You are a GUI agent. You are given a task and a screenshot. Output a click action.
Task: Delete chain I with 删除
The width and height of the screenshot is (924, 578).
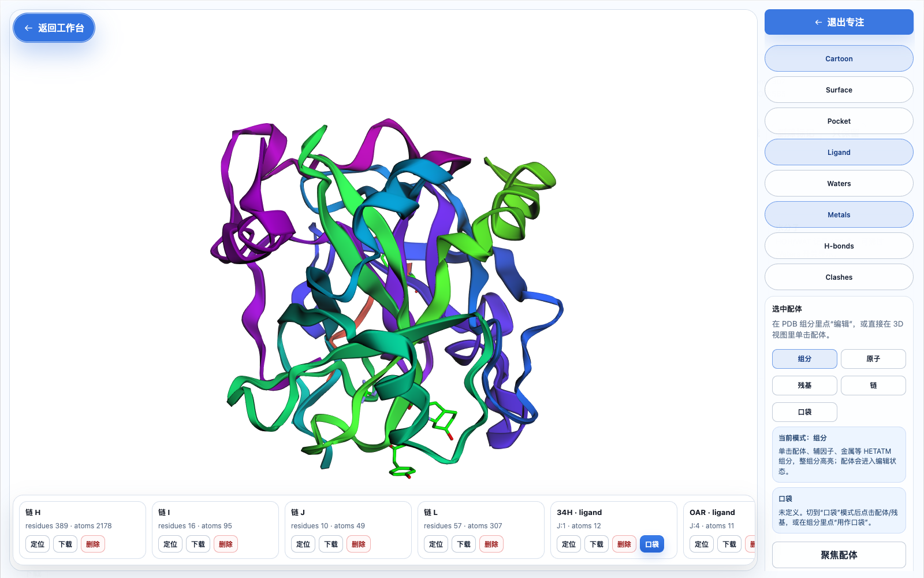pos(226,544)
